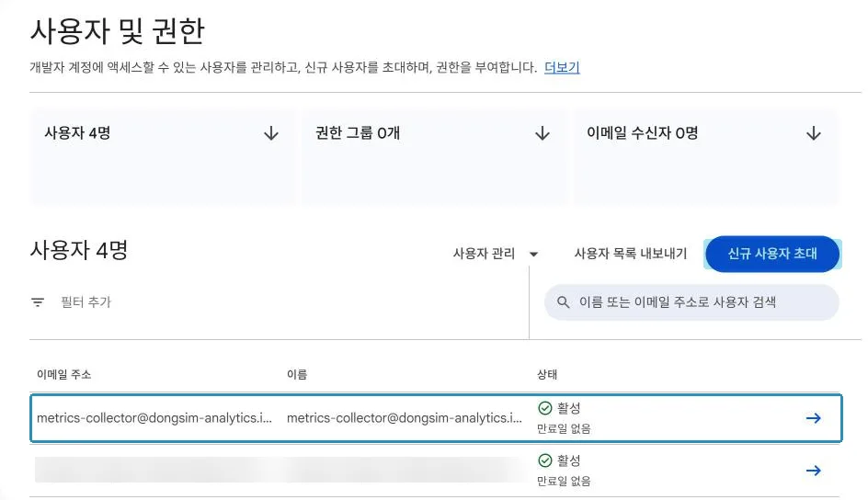Expand the 이메일 수신자 0명 card arrow
The image size is (868, 500).
[x=813, y=133]
